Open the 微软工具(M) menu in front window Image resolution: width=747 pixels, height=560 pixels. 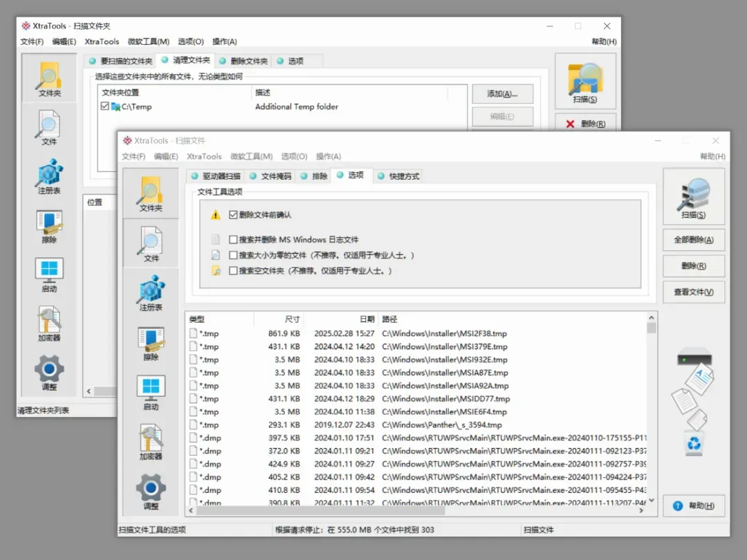coord(251,156)
